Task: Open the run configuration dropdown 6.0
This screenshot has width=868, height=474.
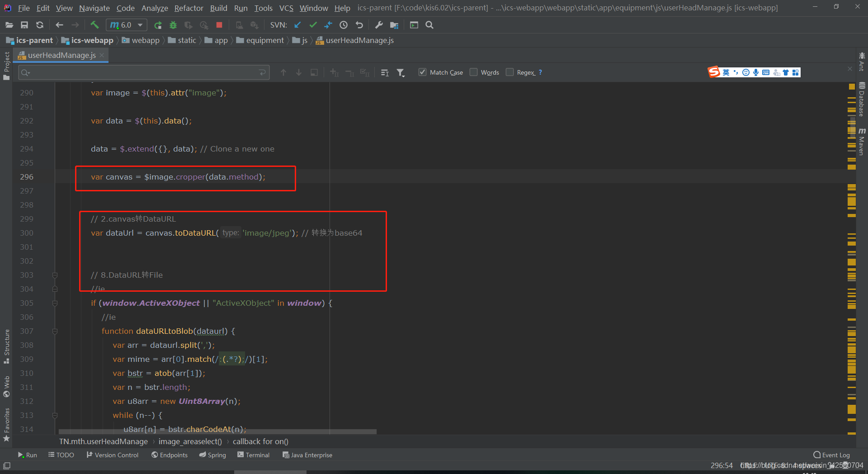Action: (x=127, y=25)
